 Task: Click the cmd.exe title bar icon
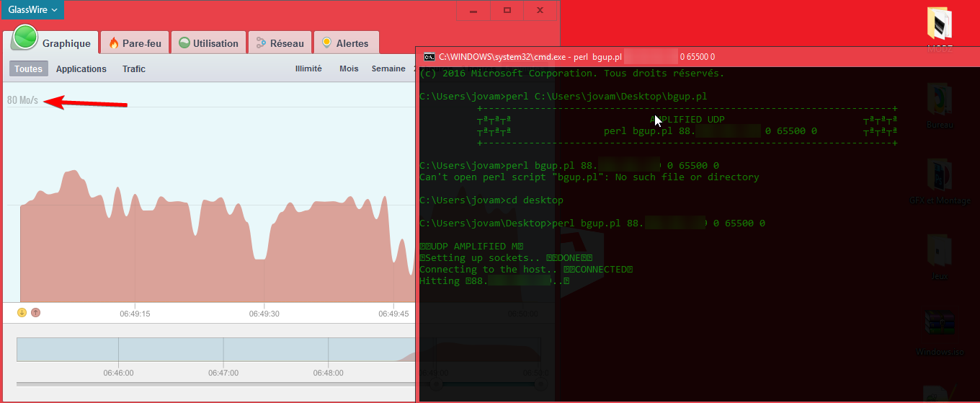429,56
